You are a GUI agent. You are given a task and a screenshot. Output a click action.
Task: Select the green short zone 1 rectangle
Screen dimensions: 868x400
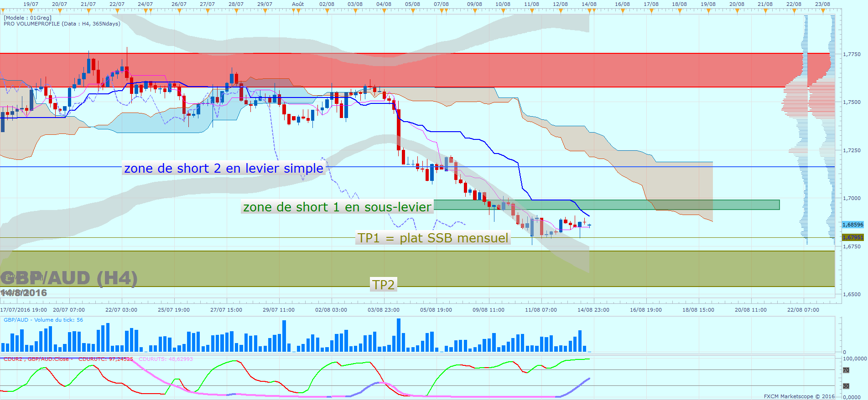607,205
